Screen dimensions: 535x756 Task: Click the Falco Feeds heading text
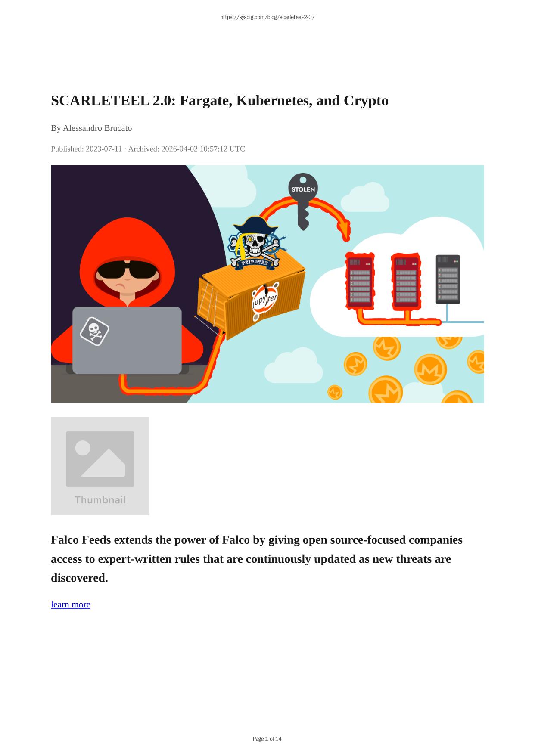pos(257,559)
